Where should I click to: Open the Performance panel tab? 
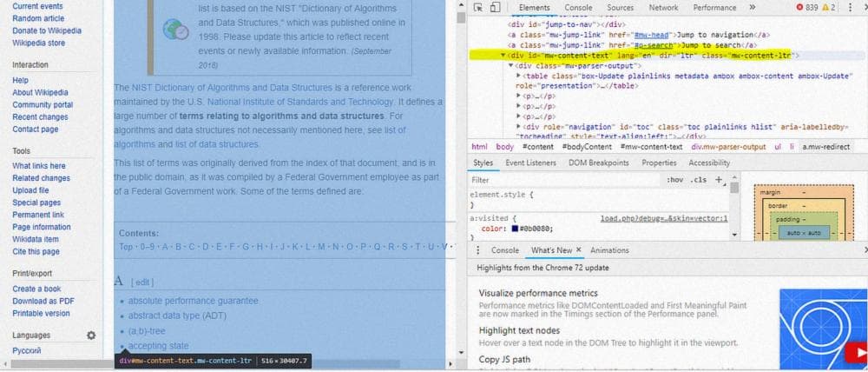714,8
